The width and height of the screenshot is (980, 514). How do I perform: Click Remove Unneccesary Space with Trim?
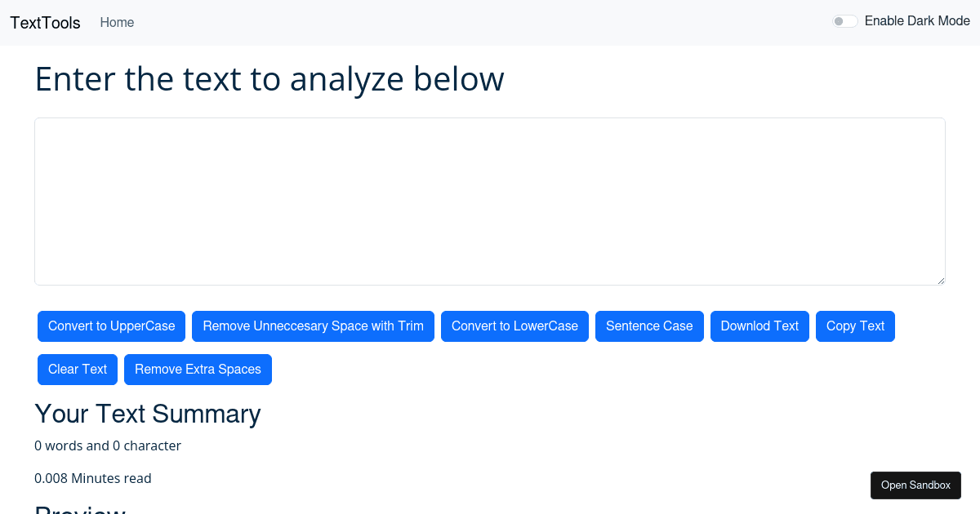tap(313, 326)
